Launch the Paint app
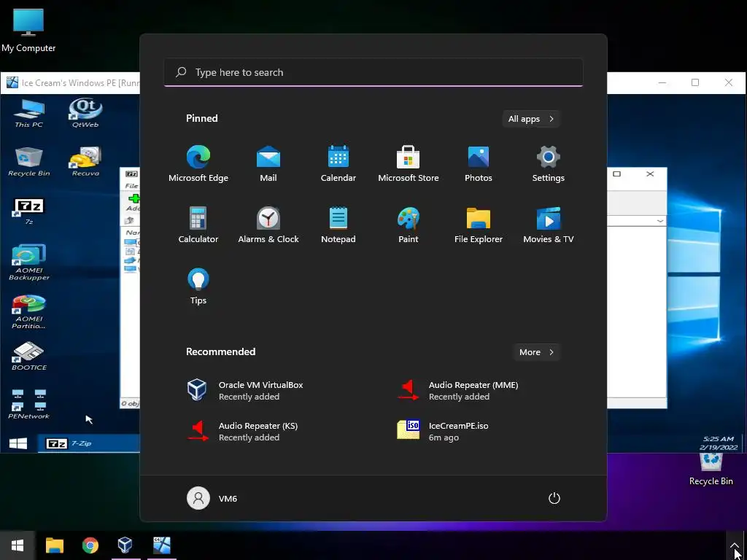 pyautogui.click(x=409, y=225)
